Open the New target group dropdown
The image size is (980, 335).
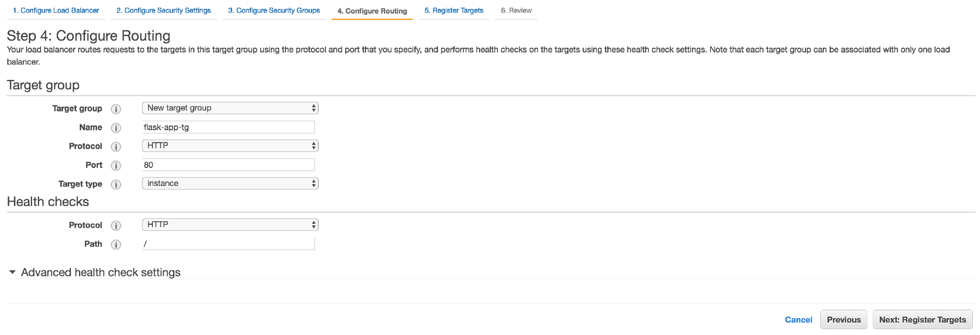click(230, 108)
